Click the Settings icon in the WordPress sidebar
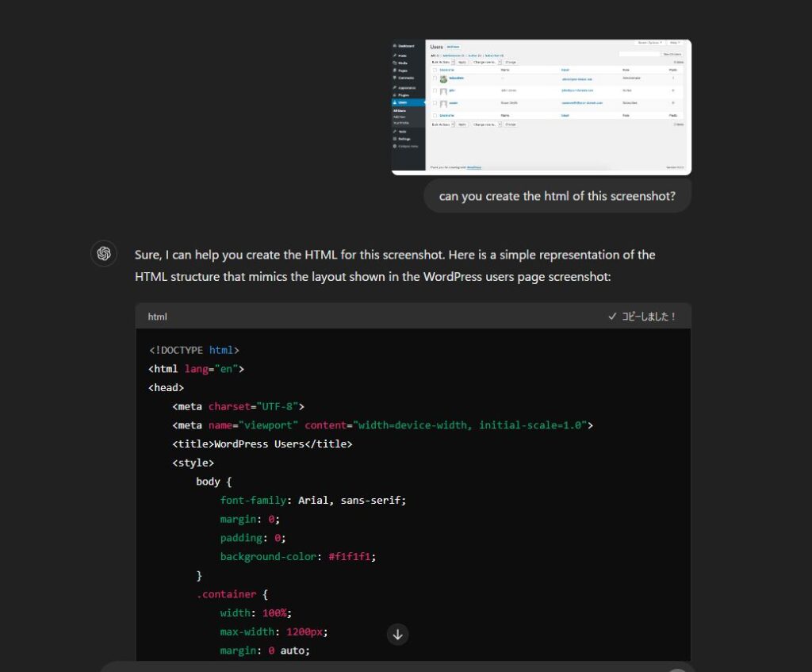 [395, 139]
